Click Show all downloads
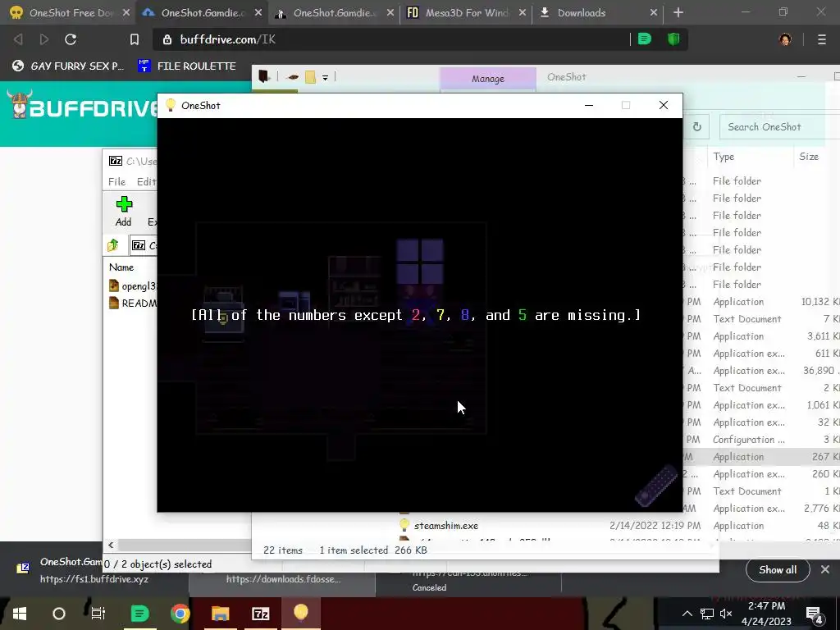This screenshot has width=840, height=630. coord(778,570)
